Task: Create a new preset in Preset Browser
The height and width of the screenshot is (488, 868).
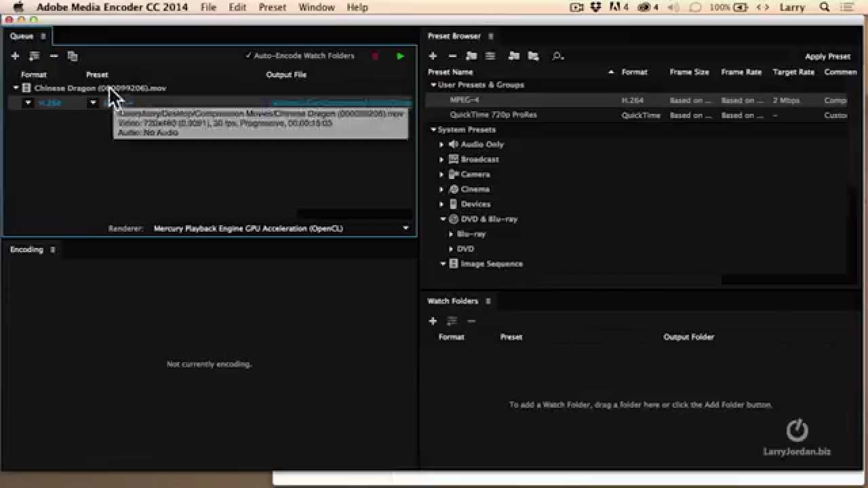Action: [x=433, y=56]
